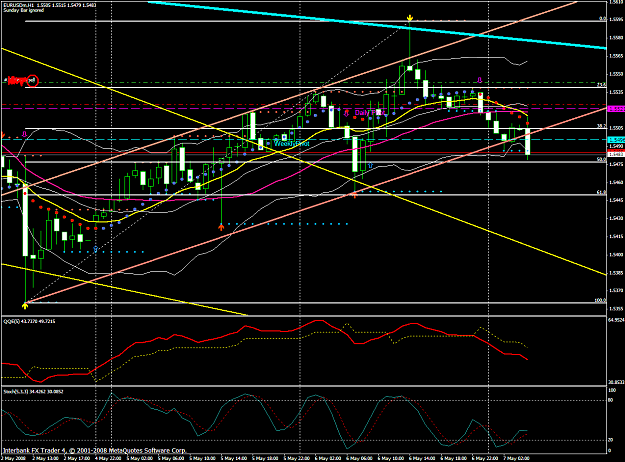Click the '0.0' Fibonacci level label
Viewport: 625px width, 462px height.
603,19
